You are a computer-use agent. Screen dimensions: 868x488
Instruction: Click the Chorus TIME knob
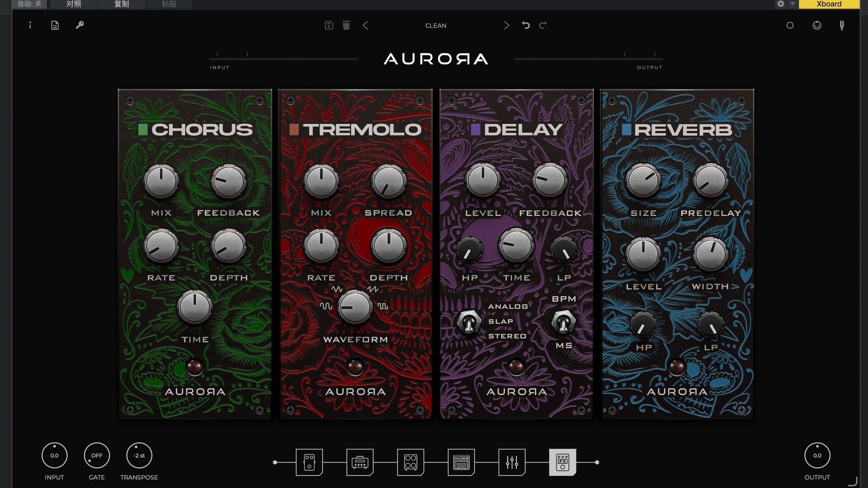[195, 307]
